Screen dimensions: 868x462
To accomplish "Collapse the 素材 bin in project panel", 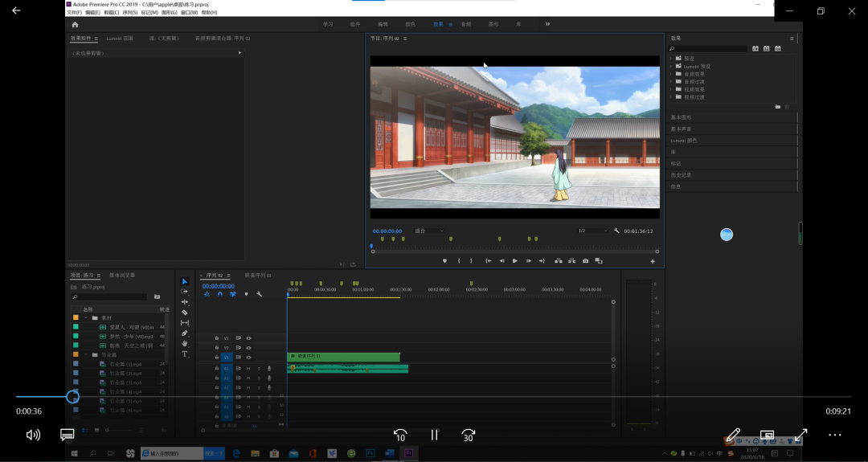I will click(85, 317).
